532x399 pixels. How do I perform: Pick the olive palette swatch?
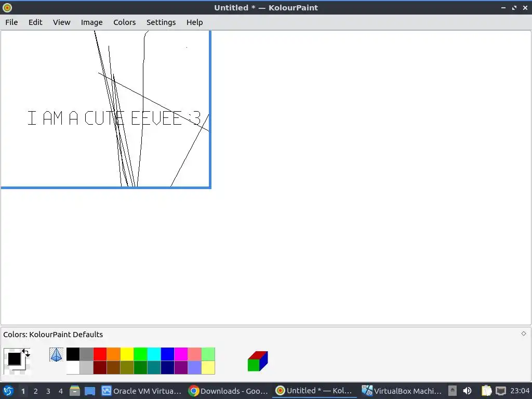click(127, 367)
